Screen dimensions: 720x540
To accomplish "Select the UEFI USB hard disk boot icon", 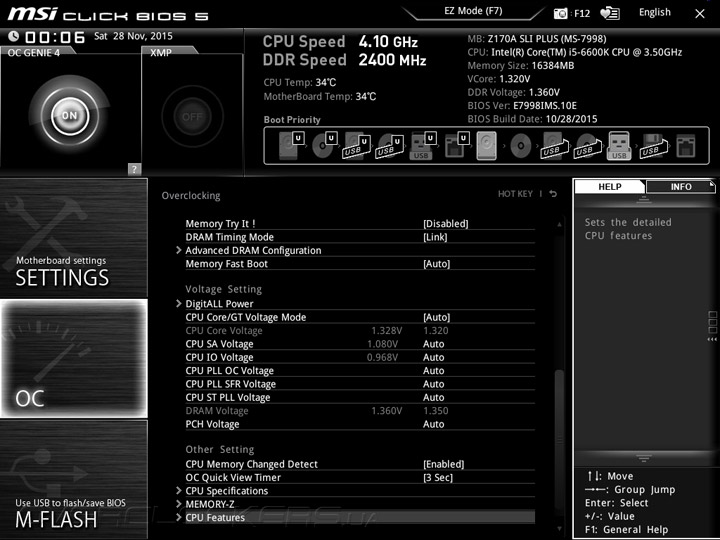I will tap(357, 146).
